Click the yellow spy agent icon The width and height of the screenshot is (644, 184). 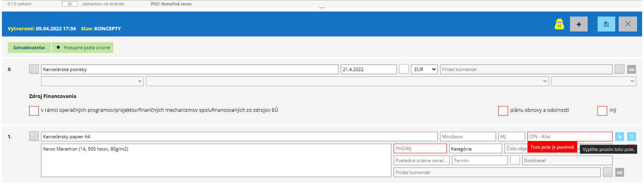click(559, 24)
